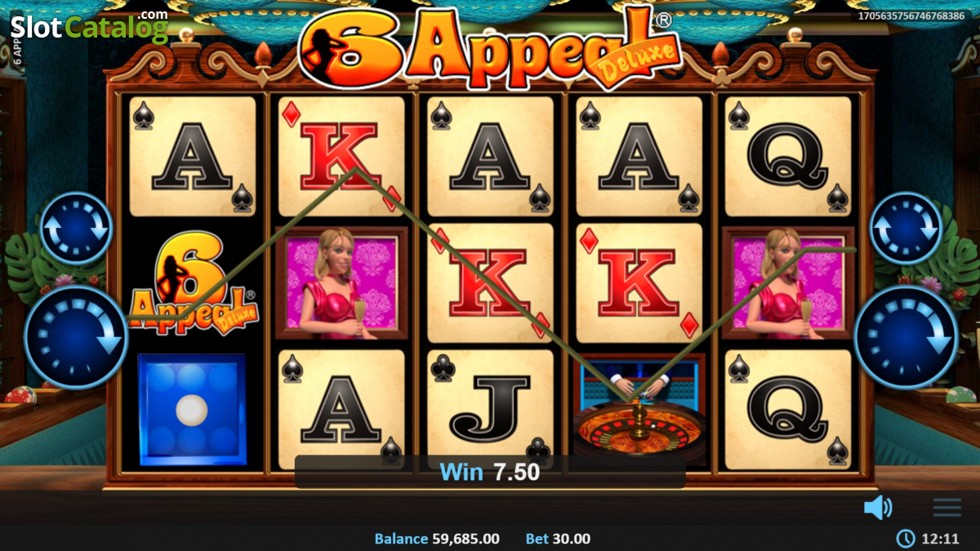Open the hamburger menu
The width and height of the screenshot is (980, 551).
click(947, 508)
